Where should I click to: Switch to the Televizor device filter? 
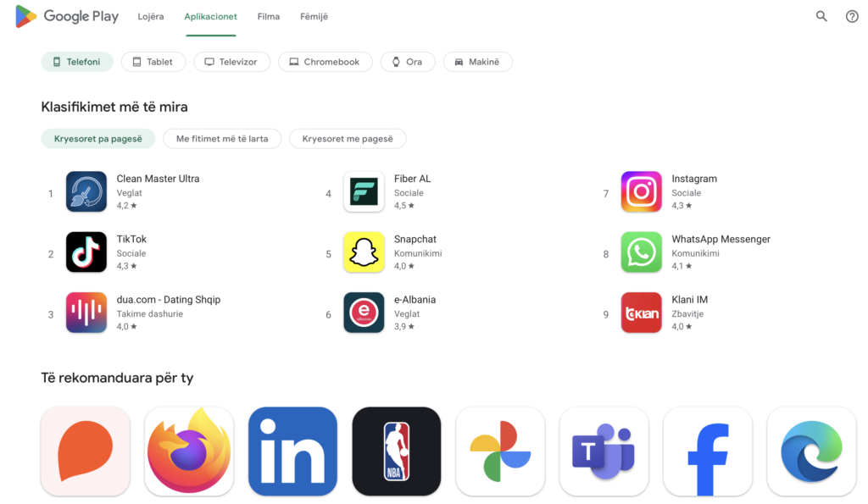pyautogui.click(x=231, y=62)
